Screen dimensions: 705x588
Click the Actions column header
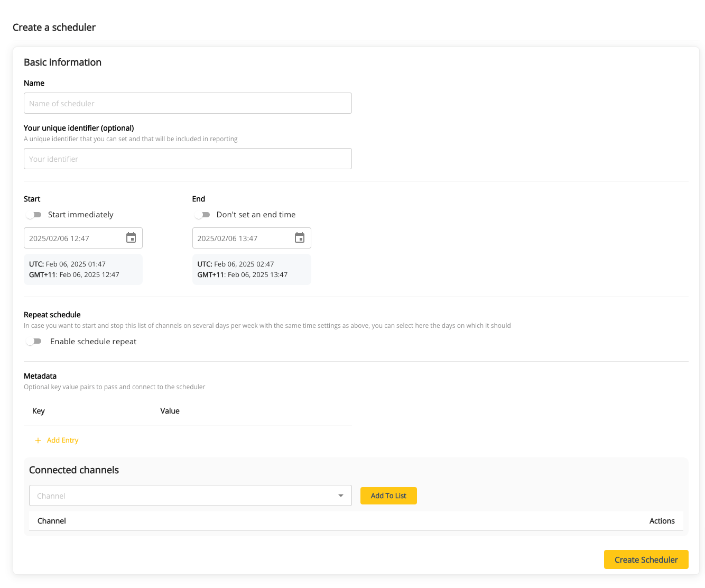[x=662, y=521]
